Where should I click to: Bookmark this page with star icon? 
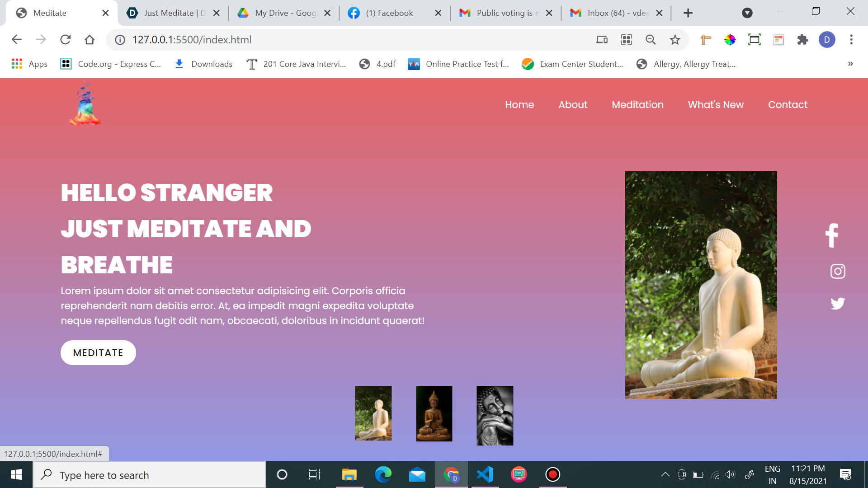point(675,40)
